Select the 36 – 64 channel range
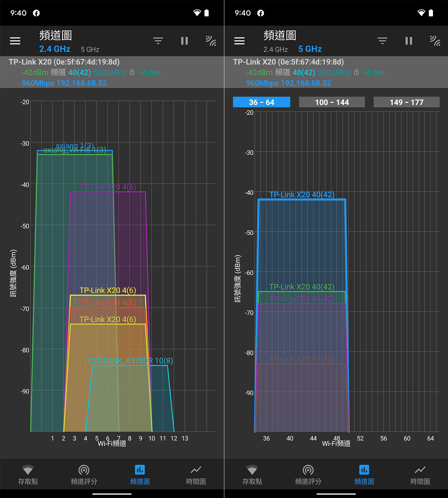448x498 pixels. [x=262, y=102]
